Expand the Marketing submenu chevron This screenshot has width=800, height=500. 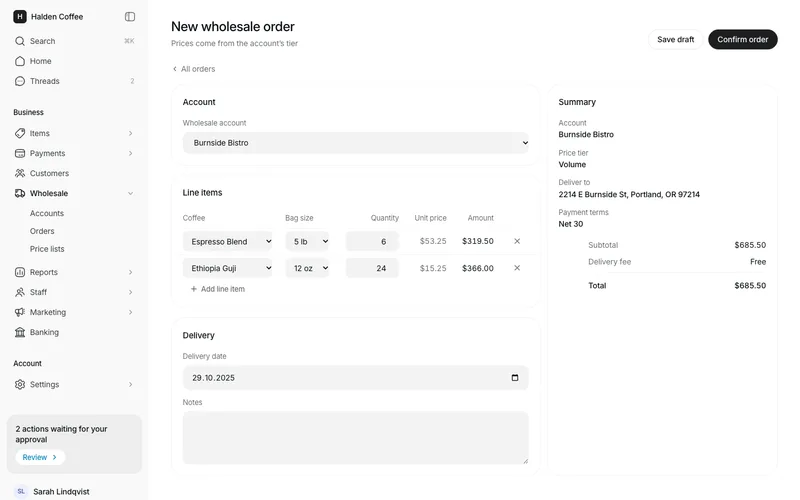point(131,312)
